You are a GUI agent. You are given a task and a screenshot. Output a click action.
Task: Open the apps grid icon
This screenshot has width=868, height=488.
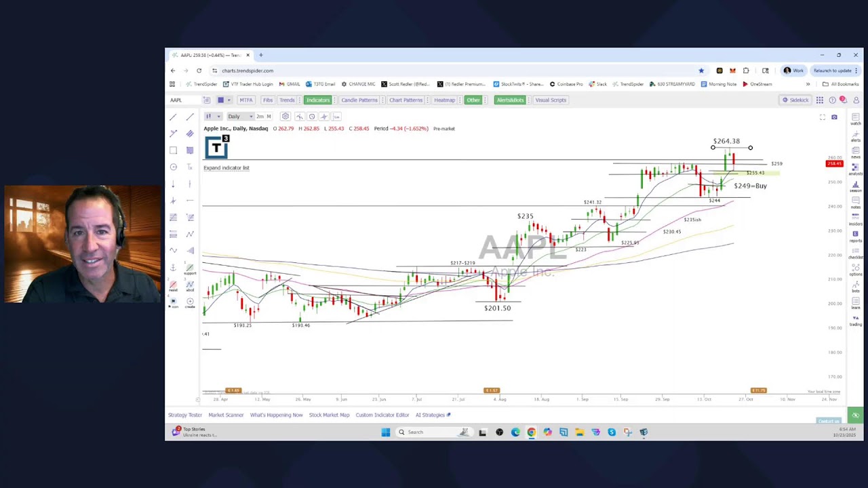[x=820, y=100]
